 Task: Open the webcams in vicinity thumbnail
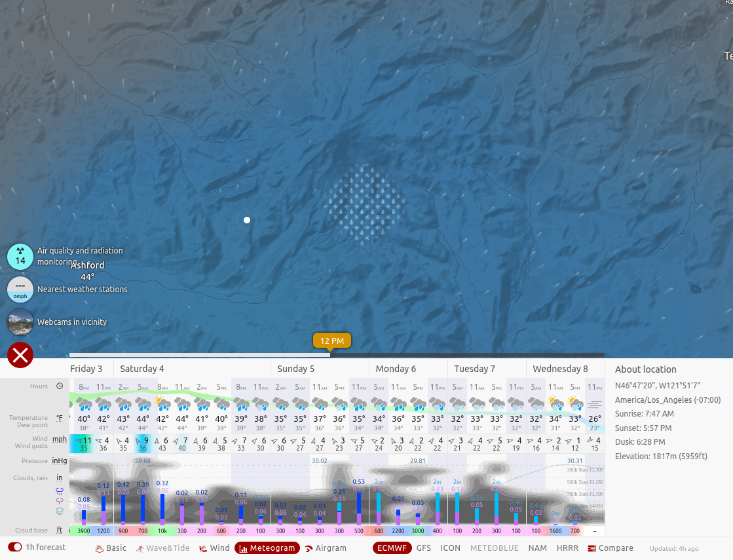point(20,322)
